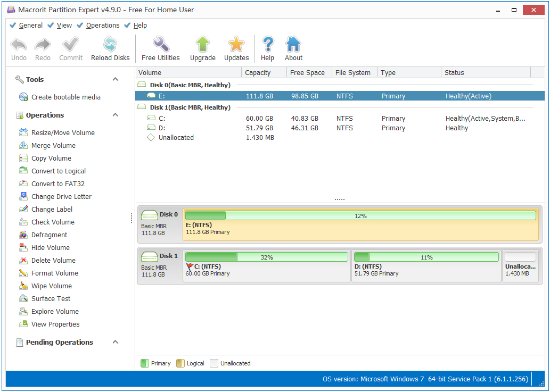Viewport: 550px width, 392px height.
Task: Select the Unallocated 1.430 MB block
Action: coord(520,265)
